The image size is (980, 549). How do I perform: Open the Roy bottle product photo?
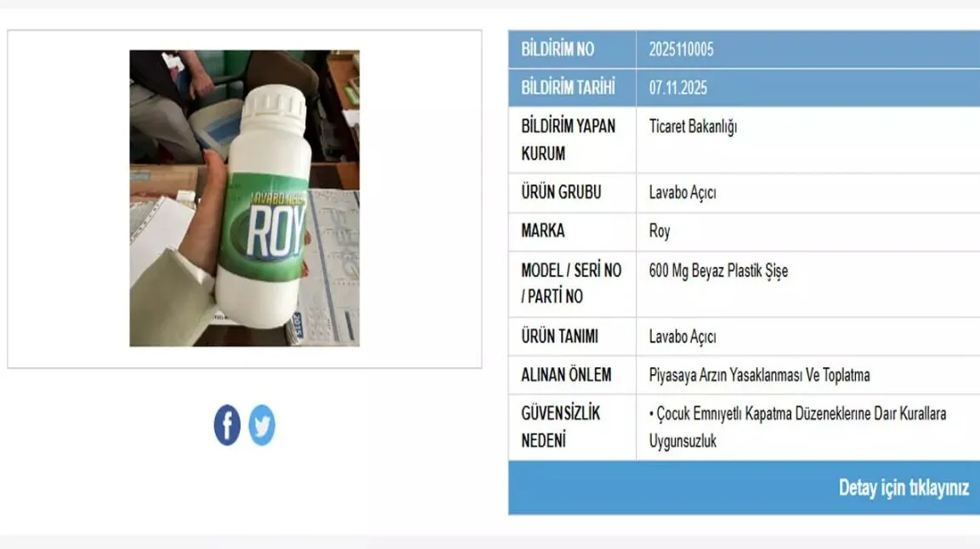[245, 198]
